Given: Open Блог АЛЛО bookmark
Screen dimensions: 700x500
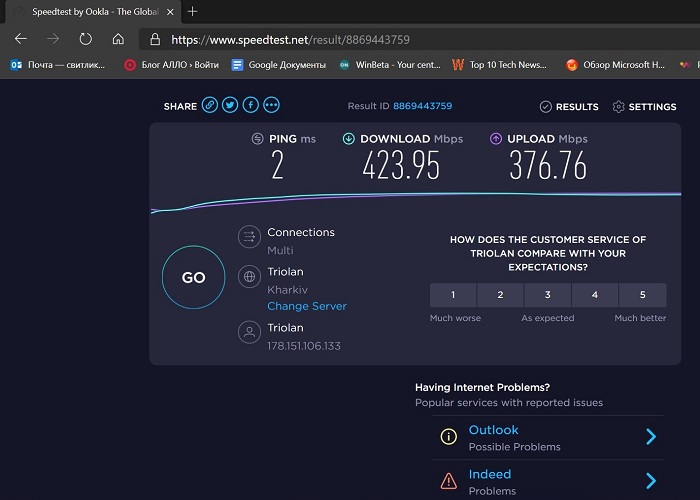Looking at the screenshot, I should 172,65.
